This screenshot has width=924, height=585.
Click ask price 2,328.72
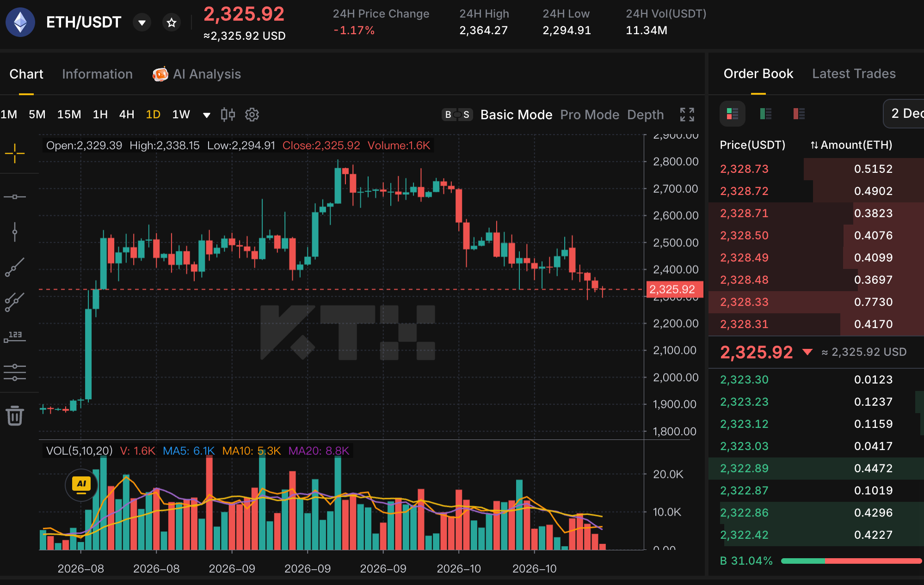tap(744, 191)
